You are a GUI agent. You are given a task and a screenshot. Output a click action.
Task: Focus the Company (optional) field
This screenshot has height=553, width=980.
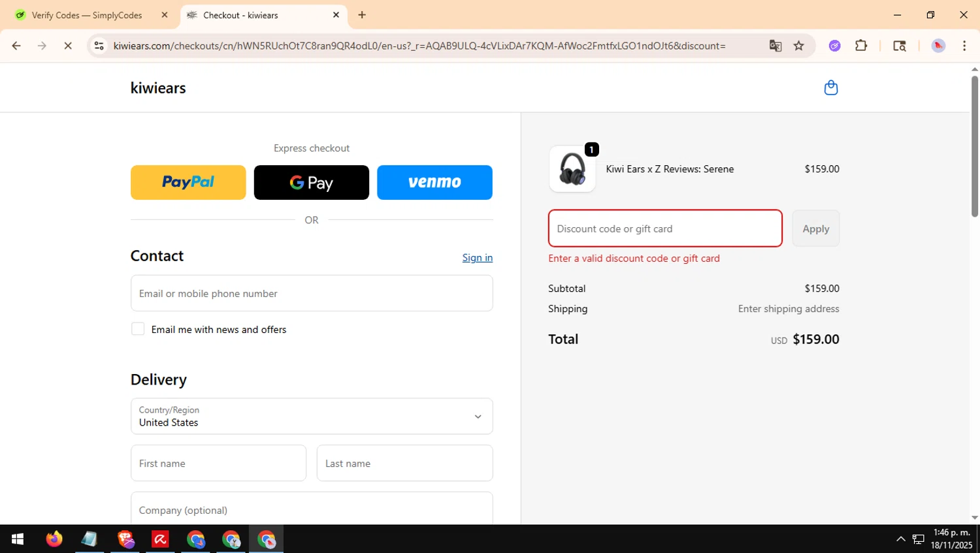point(312,509)
